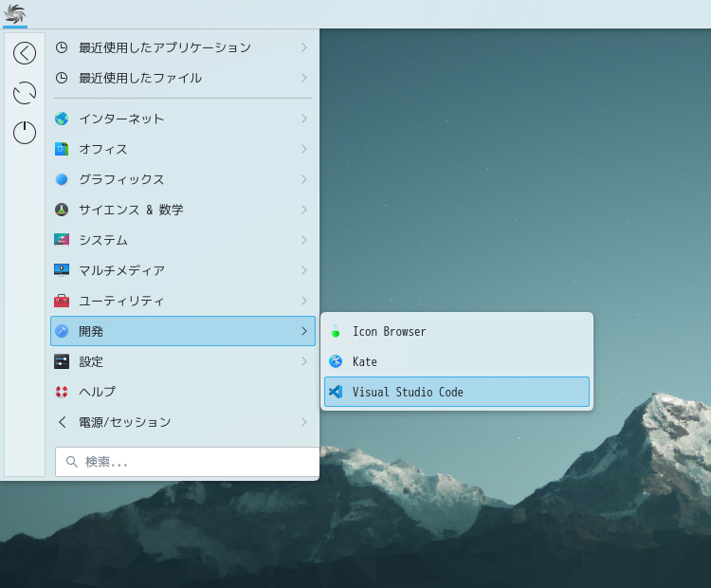Select the グラフィックス label text
Image resolution: width=711 pixels, height=588 pixels.
tap(121, 179)
